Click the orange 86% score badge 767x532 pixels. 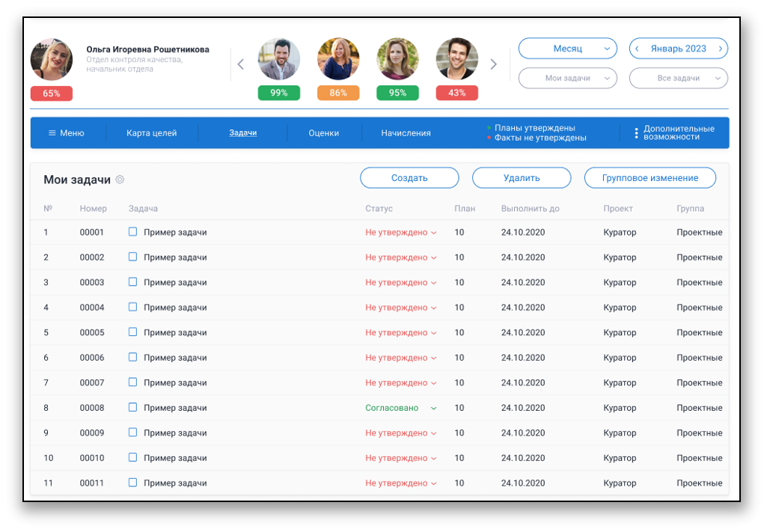point(338,93)
